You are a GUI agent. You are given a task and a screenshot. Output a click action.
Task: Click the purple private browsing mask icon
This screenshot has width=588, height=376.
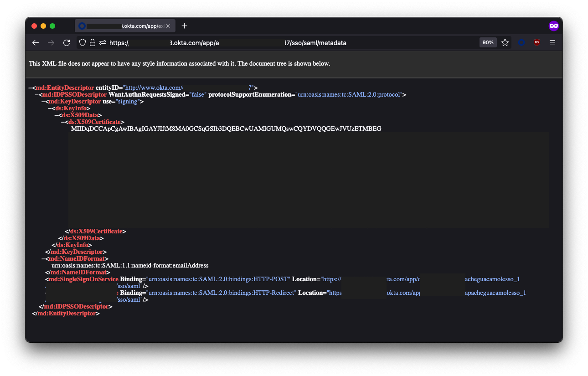(553, 26)
